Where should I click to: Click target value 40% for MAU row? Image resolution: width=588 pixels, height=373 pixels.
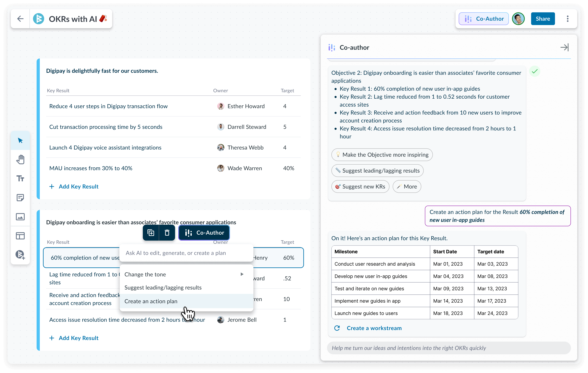[288, 168]
